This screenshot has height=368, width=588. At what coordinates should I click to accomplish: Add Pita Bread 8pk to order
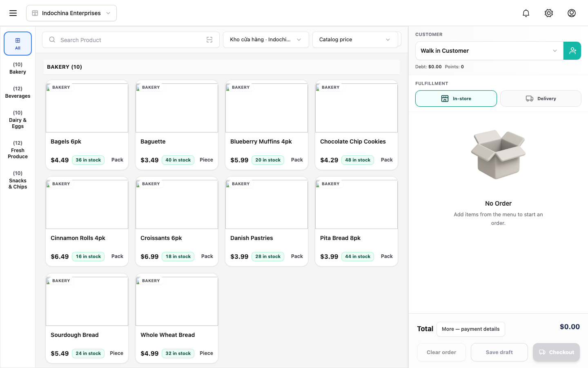coord(356,222)
